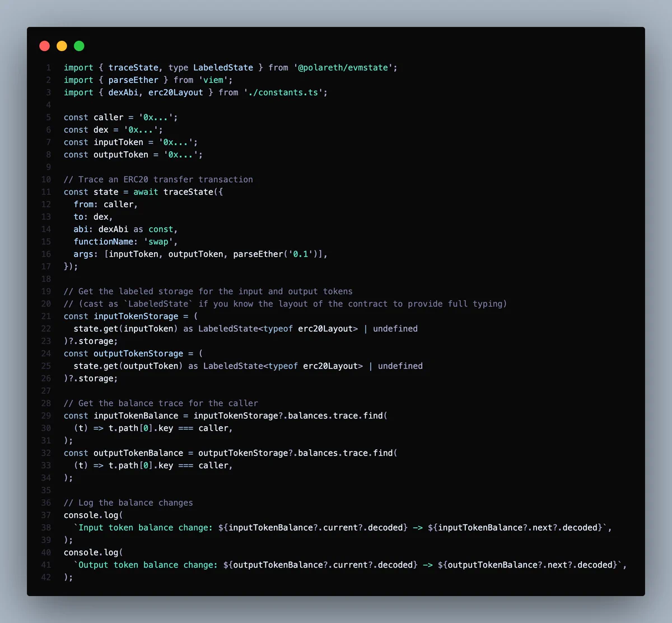Click the 'viem' import string
672x623 pixels.
(x=213, y=80)
